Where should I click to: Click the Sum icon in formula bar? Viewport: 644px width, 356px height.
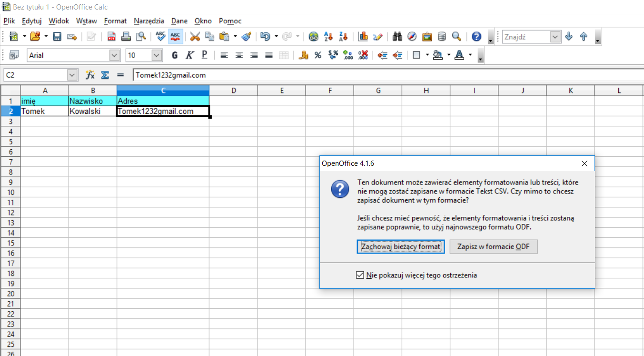(x=105, y=74)
